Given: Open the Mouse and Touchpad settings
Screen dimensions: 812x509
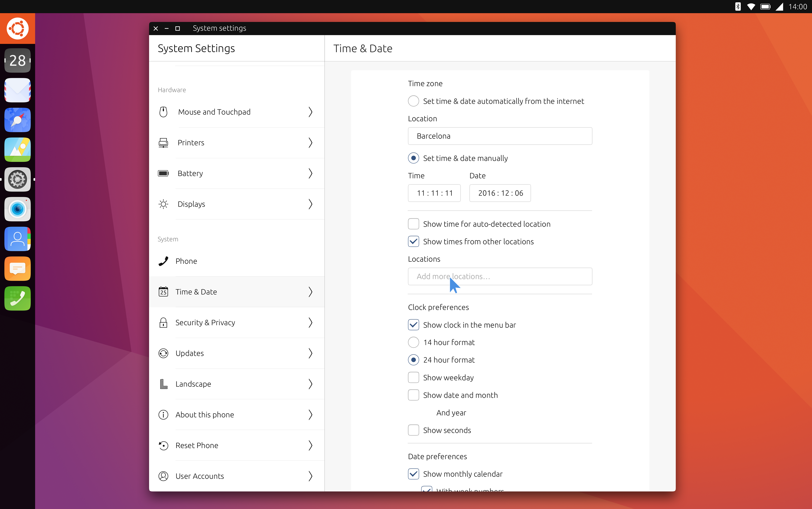Looking at the screenshot, I should point(237,112).
